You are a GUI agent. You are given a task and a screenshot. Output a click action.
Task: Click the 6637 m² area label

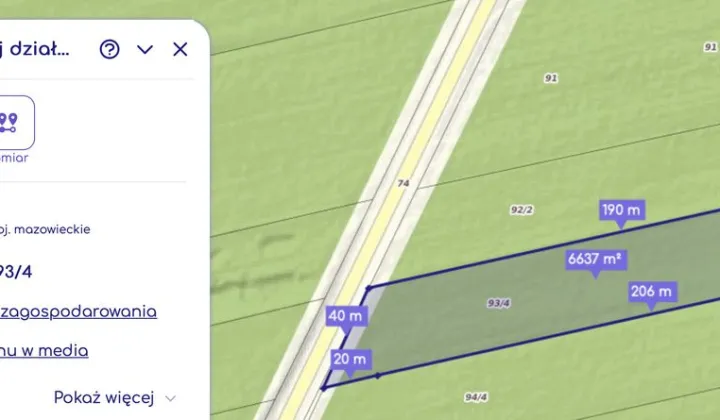point(596,259)
